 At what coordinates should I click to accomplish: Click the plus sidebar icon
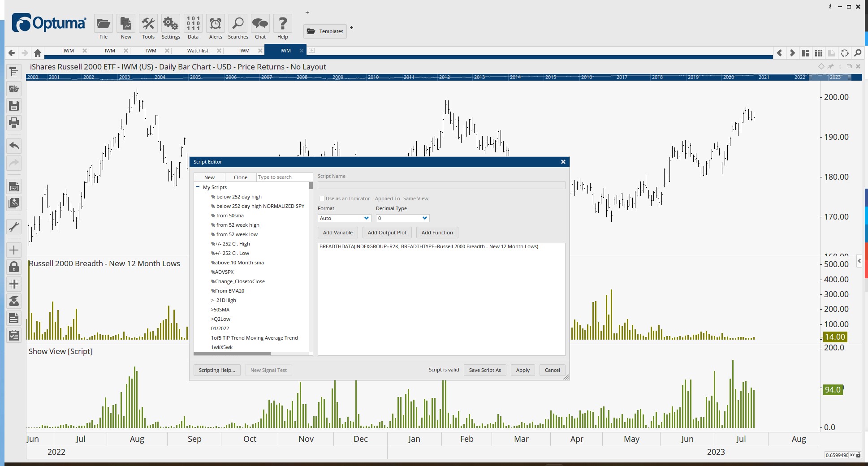click(x=14, y=250)
